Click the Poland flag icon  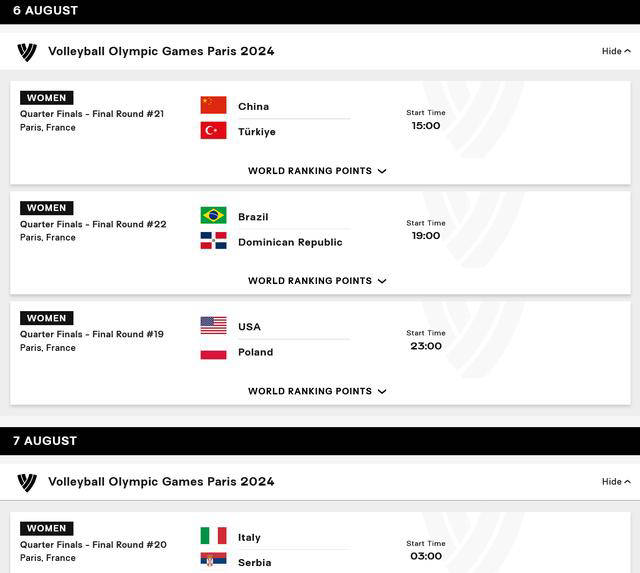(x=213, y=351)
